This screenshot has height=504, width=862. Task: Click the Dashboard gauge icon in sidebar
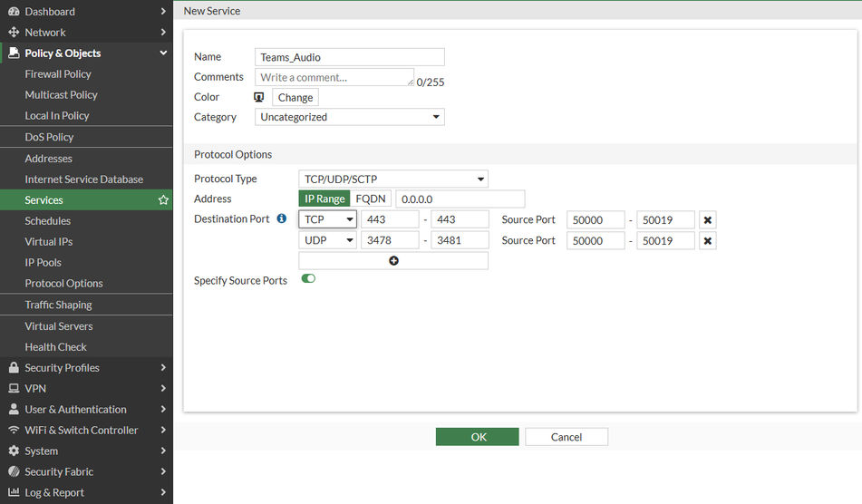pyautogui.click(x=14, y=12)
